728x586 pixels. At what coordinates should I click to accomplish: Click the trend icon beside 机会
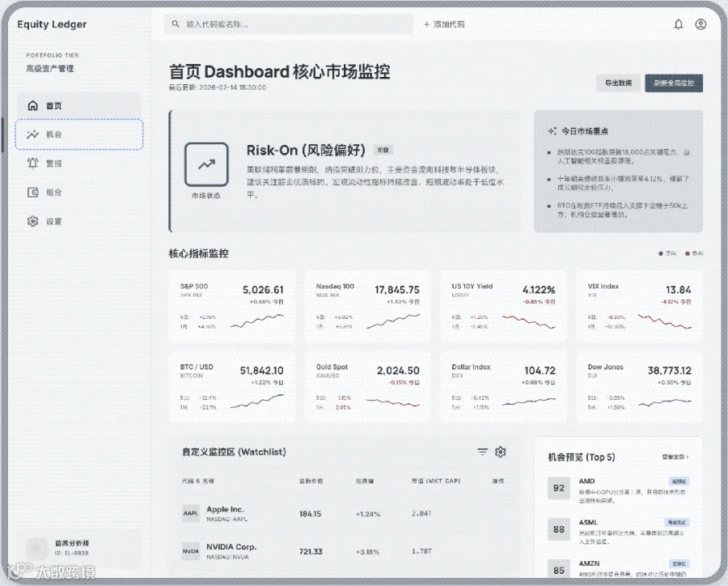32,134
